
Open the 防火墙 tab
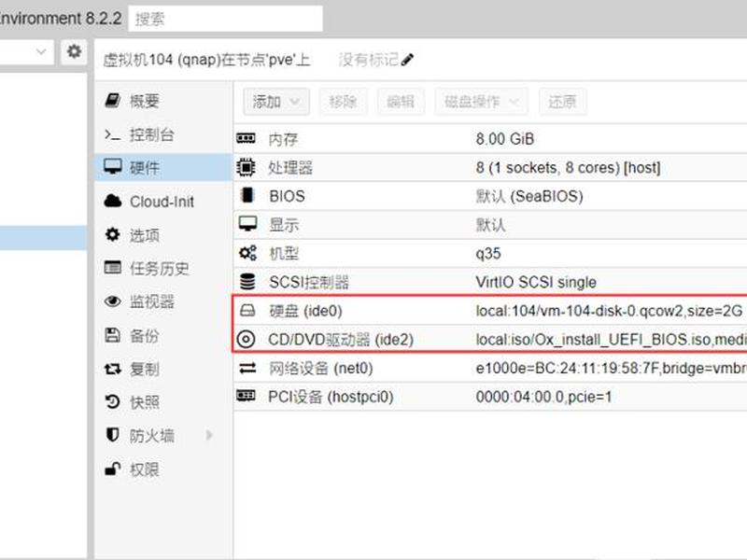[x=162, y=436]
